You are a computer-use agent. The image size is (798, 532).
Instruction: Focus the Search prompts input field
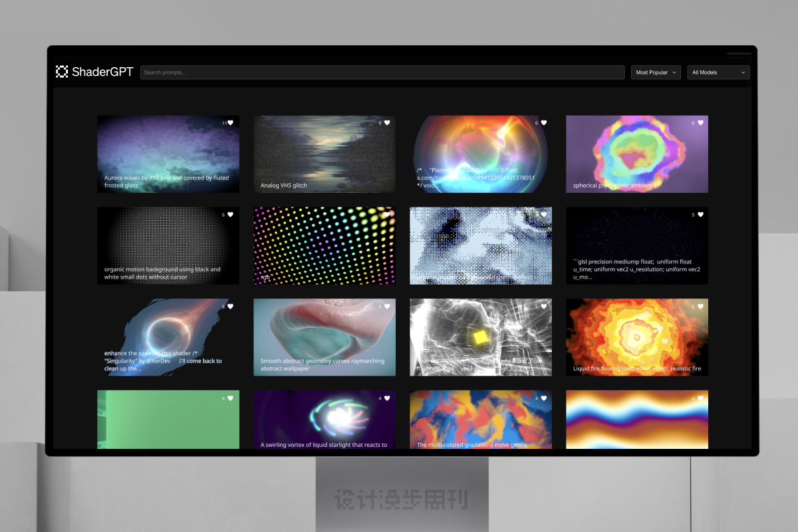click(x=382, y=72)
